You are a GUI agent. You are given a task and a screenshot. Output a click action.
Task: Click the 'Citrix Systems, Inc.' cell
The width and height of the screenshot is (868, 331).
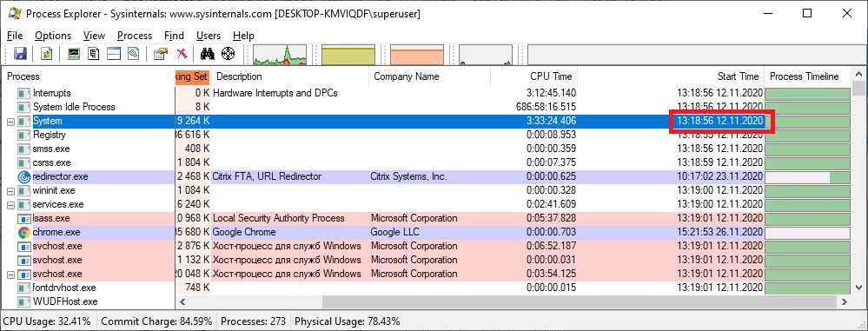click(x=409, y=176)
